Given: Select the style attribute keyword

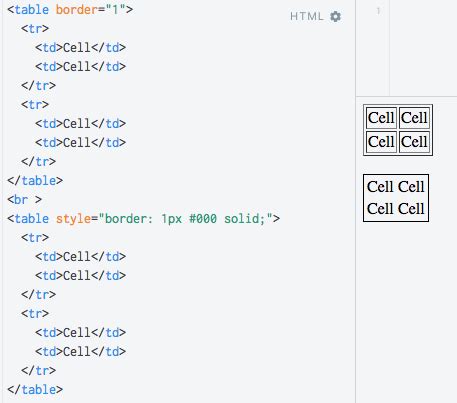Looking at the screenshot, I should [73, 219].
